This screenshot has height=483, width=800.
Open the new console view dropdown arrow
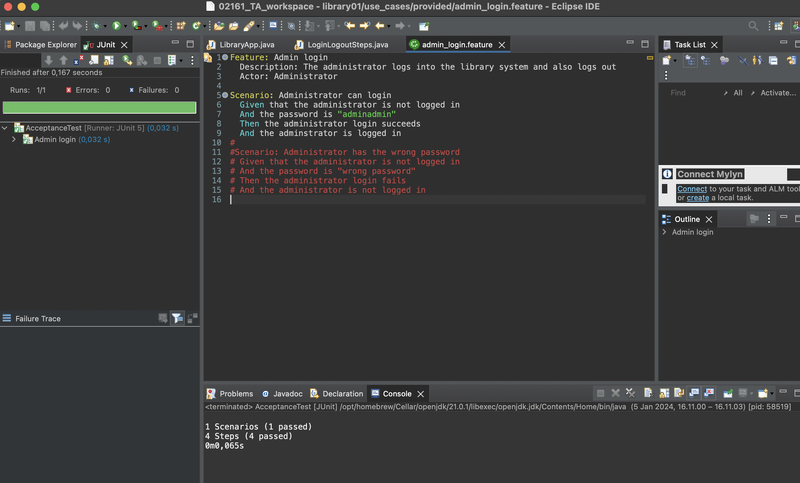click(771, 393)
